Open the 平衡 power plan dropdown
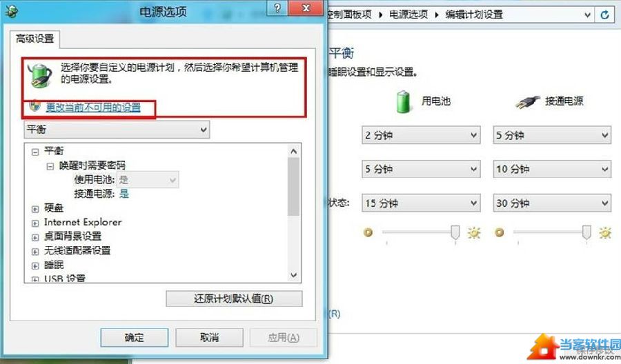This screenshot has width=621, height=364. point(117,130)
